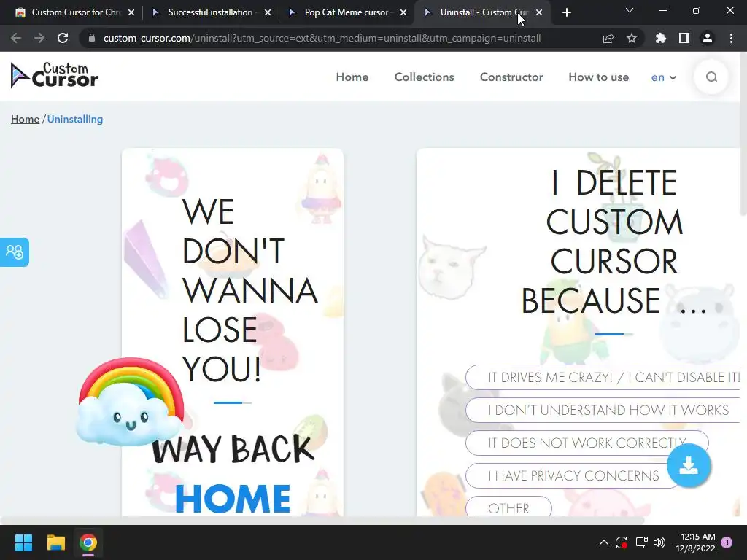Open the network tray icon
The width and height of the screenshot is (747, 560).
641,542
